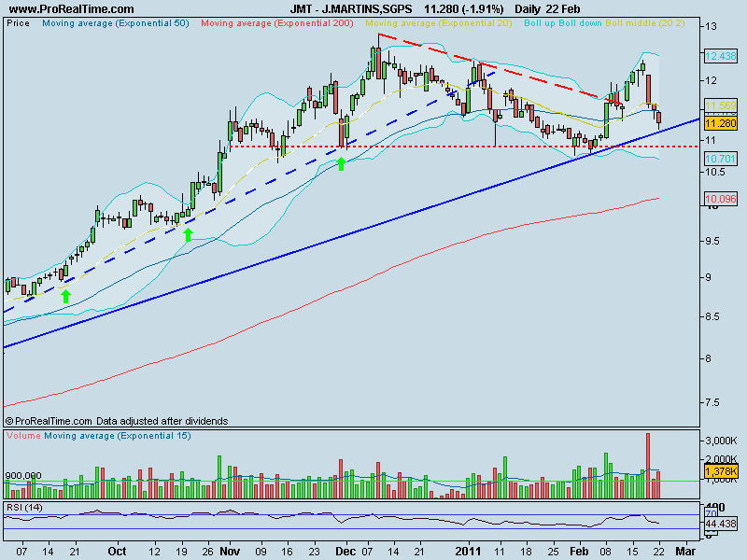Click the 22 date label before Mar

(x=659, y=552)
